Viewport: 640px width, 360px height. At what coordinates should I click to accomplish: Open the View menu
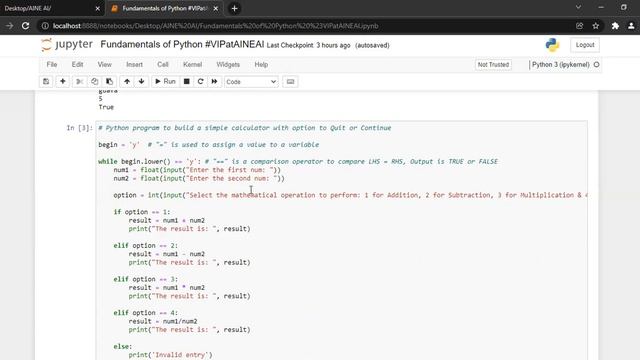[x=104, y=64]
